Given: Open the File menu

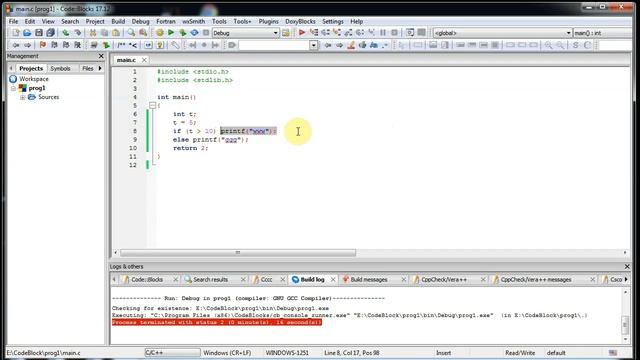Looking at the screenshot, I should (x=13, y=21).
